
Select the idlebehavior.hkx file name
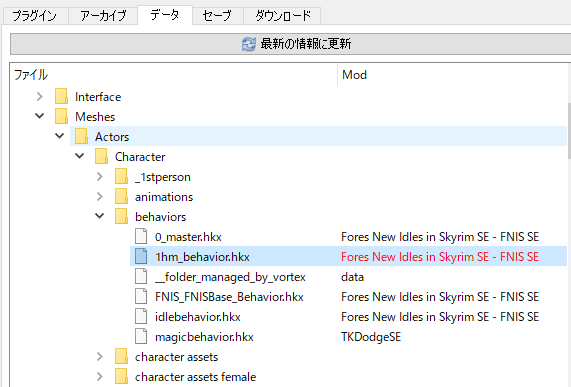click(198, 317)
